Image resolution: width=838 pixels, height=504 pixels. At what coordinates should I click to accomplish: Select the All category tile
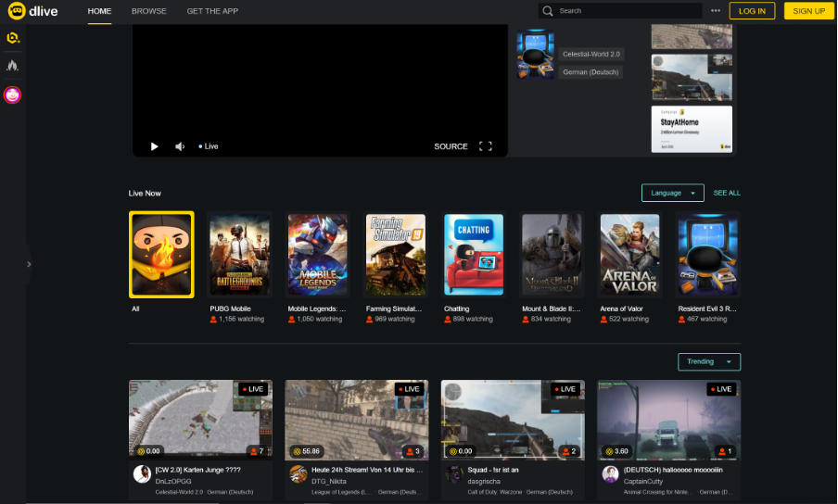pos(161,255)
